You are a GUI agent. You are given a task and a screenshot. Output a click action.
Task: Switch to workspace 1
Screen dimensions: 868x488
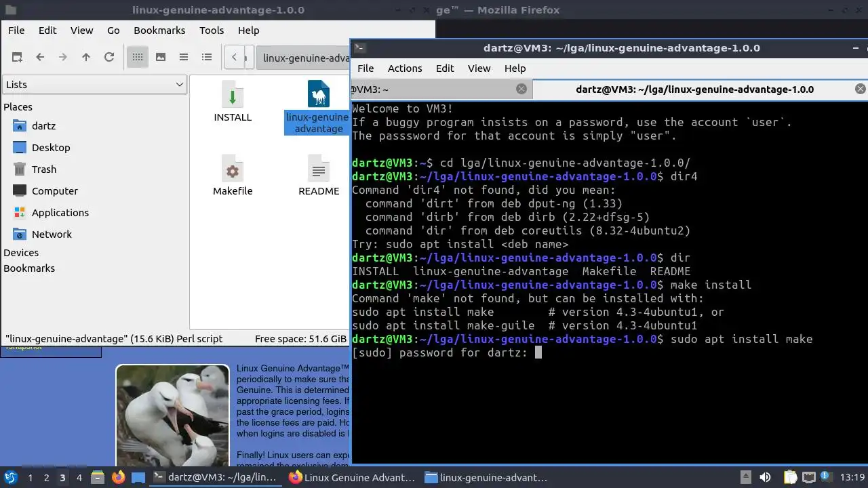30,478
